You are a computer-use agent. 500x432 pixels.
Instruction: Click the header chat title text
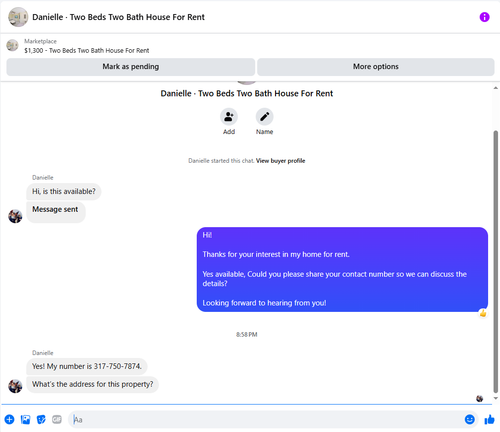coord(118,17)
